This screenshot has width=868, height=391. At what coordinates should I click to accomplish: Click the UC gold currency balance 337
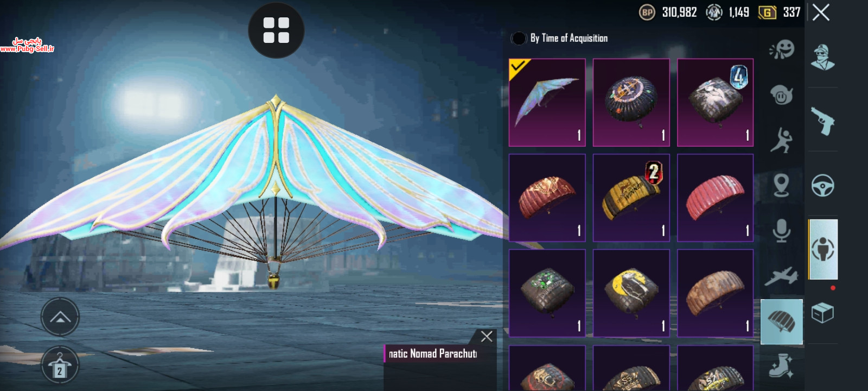[x=779, y=12]
